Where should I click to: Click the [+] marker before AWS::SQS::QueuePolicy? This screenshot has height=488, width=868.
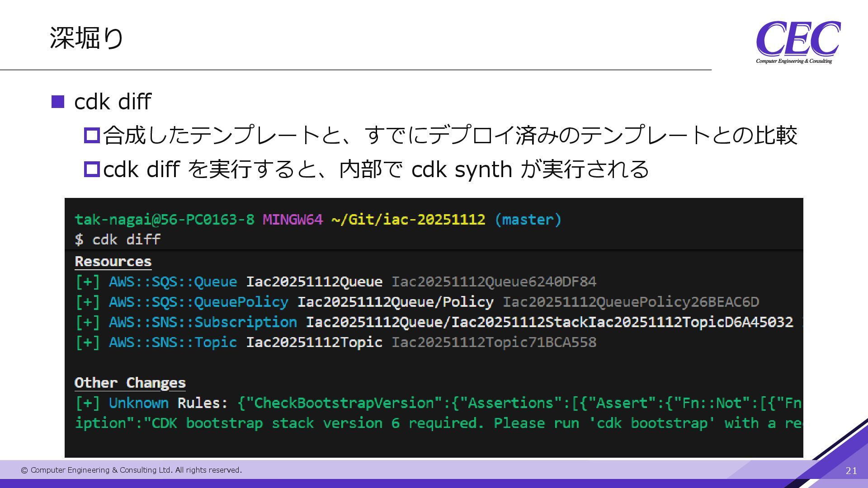[87, 302]
